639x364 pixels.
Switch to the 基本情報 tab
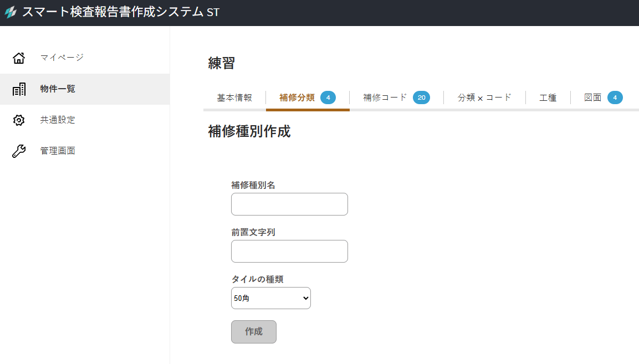coord(234,98)
